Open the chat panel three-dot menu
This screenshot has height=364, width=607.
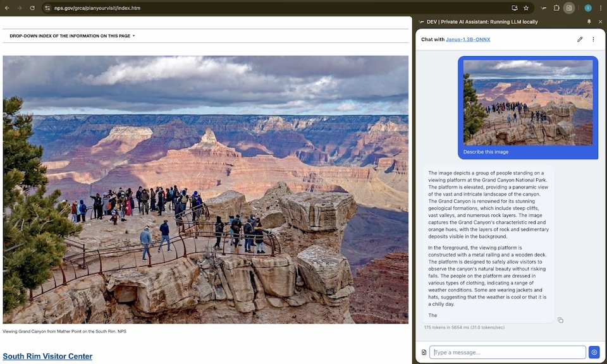click(x=593, y=39)
